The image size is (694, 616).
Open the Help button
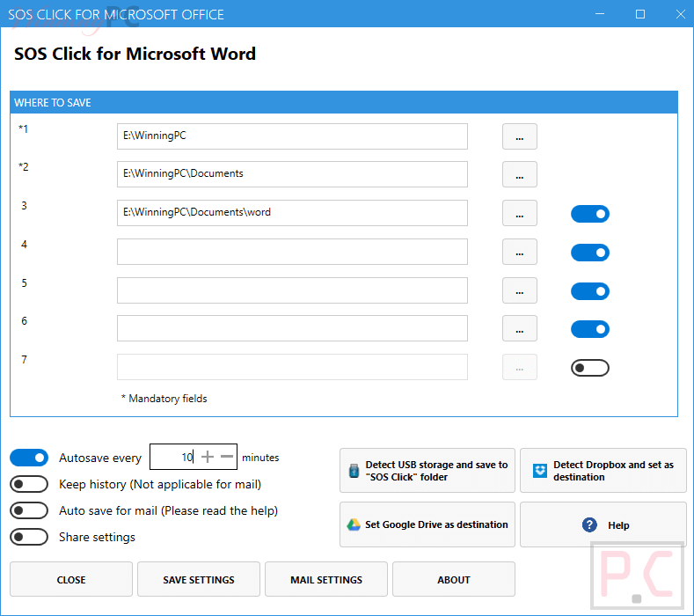coord(603,524)
